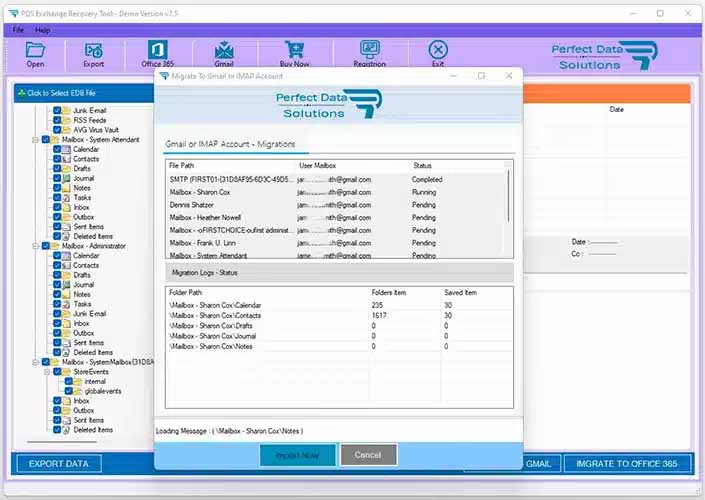
Task: Select the Mailbox - Sharon Cox row
Action: (336, 192)
